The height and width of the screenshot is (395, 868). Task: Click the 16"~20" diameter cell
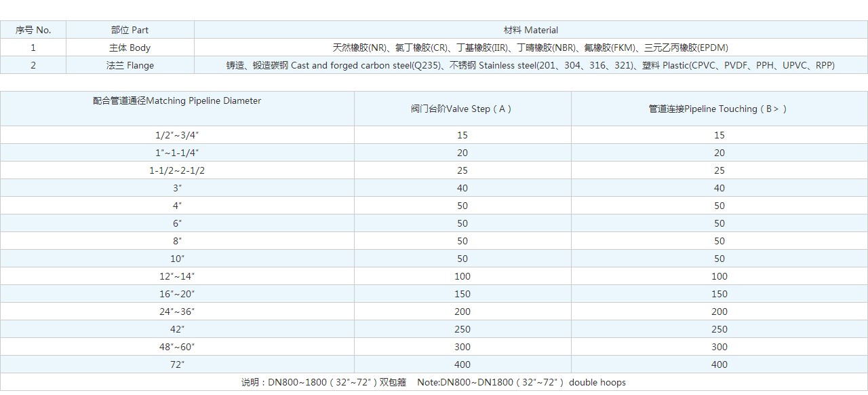[177, 294]
